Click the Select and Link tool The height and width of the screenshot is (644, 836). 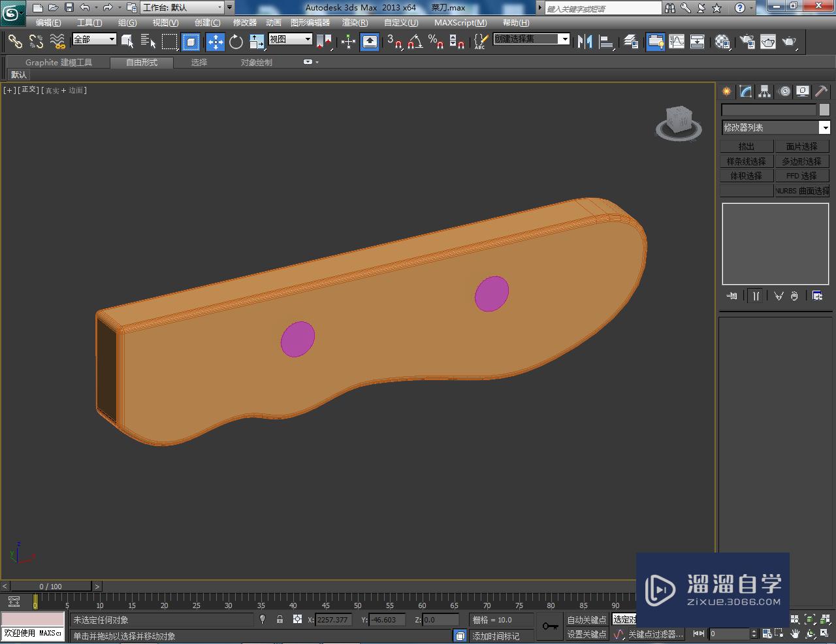point(14,42)
